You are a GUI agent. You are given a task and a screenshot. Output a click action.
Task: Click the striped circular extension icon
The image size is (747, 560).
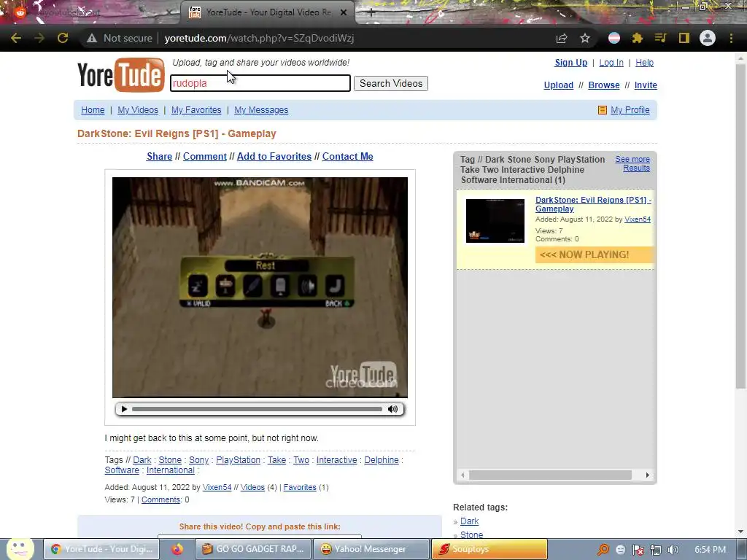pyautogui.click(x=614, y=38)
